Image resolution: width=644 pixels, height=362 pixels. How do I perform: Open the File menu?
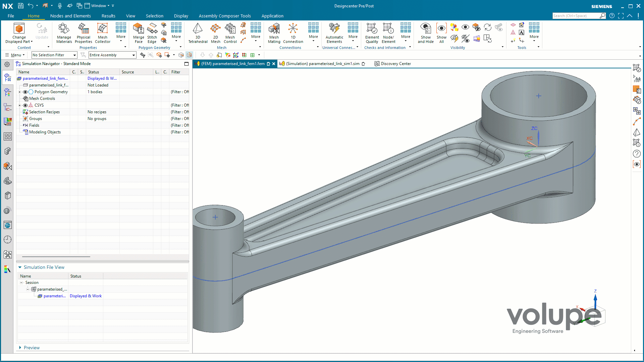click(x=11, y=16)
